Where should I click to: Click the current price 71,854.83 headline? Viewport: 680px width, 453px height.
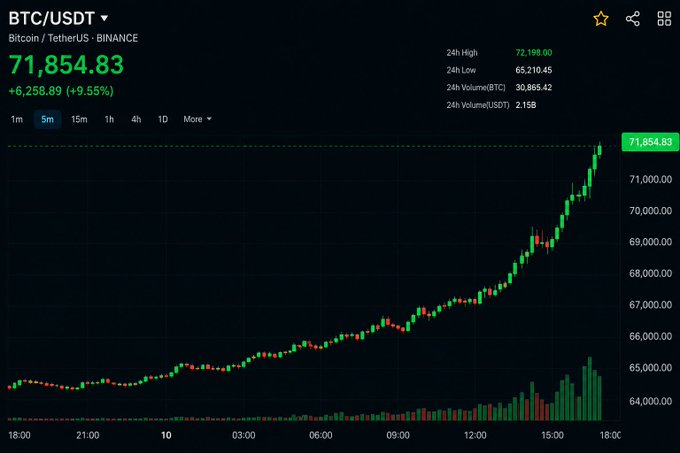point(66,65)
